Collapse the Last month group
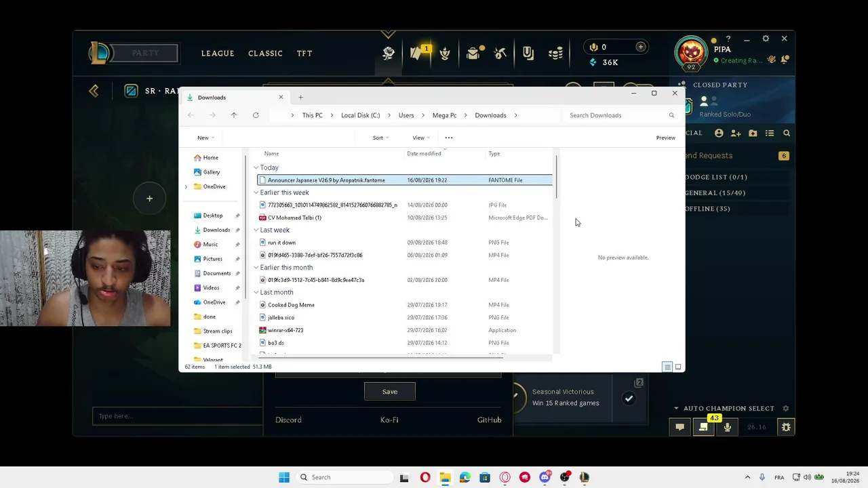Screen dimensions: 868x488 256,292
